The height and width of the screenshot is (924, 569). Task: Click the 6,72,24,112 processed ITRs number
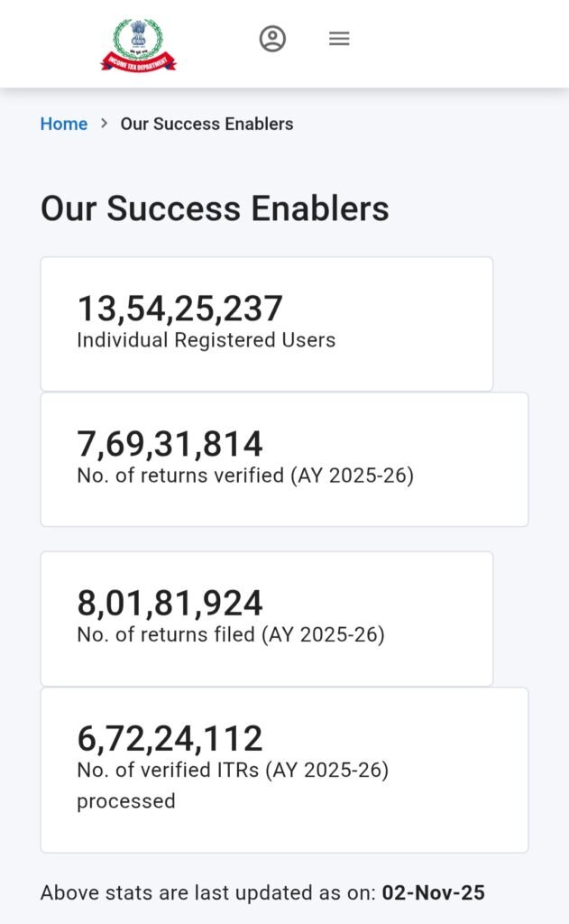pos(170,738)
